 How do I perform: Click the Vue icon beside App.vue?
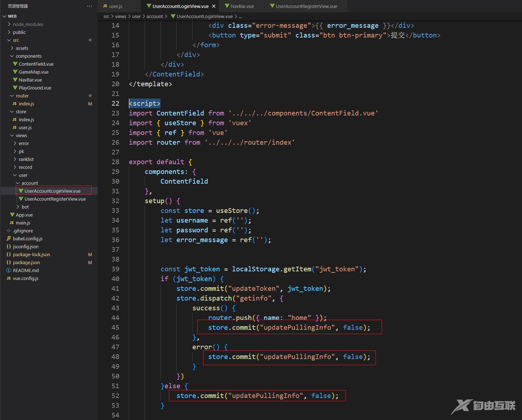[12, 215]
